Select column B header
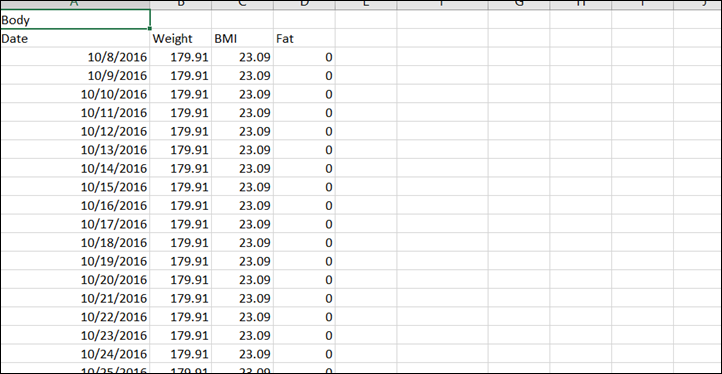The width and height of the screenshot is (722, 374). coord(181,4)
